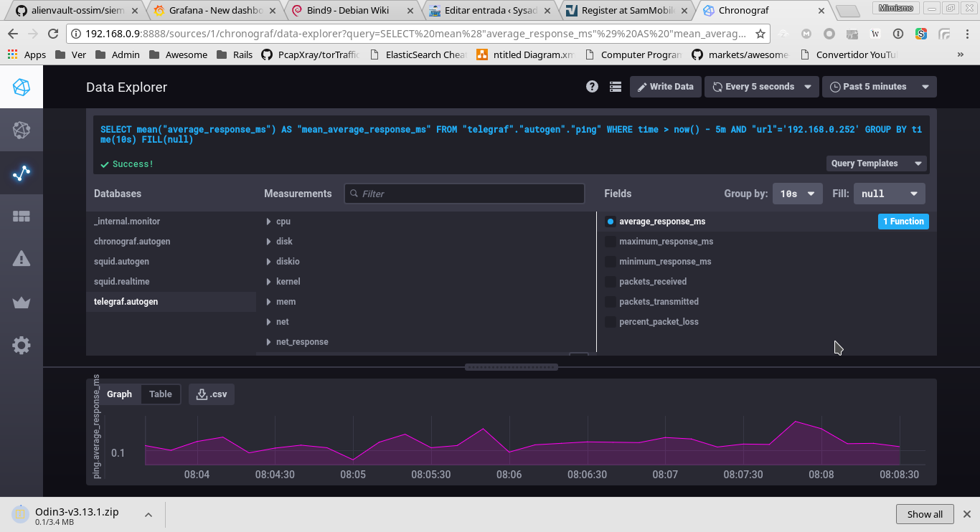Open the Host List sidebar icon
This screenshot has height=532, width=980.
click(x=21, y=129)
